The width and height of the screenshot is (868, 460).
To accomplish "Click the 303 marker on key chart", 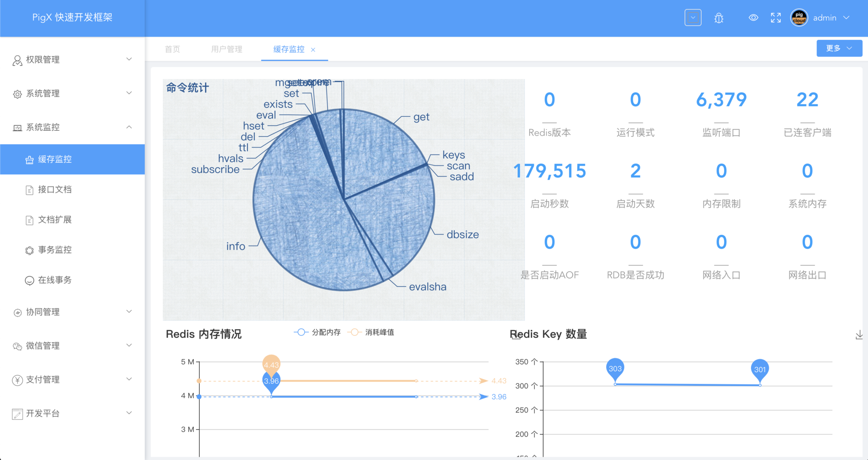I will 615,368.
